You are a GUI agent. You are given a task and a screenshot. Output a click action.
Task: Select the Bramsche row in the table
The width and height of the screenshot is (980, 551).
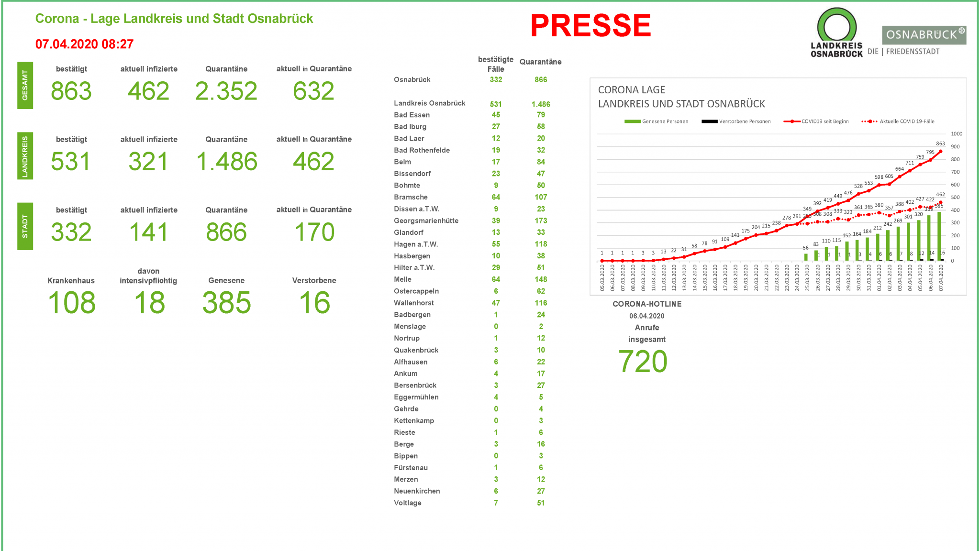[x=411, y=197]
